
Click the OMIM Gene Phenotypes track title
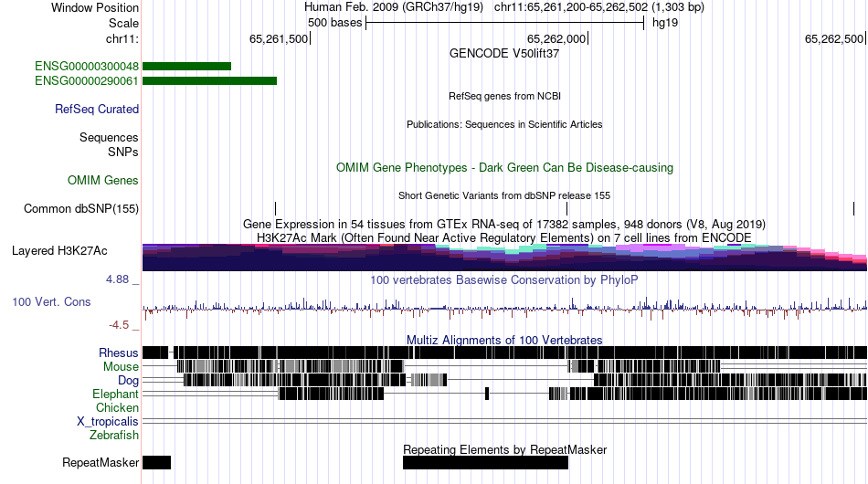tap(504, 168)
